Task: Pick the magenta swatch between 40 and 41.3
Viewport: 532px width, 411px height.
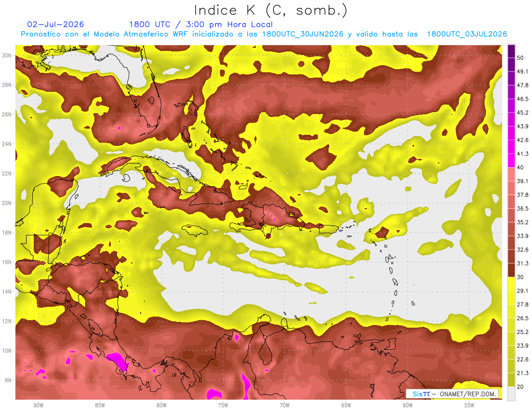Action: pos(511,160)
